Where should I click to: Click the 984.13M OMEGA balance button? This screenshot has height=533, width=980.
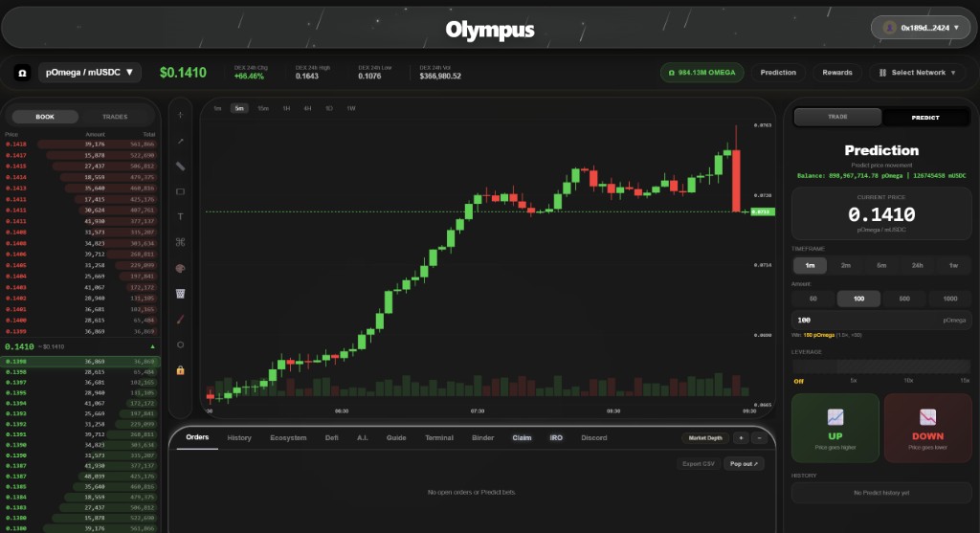702,73
